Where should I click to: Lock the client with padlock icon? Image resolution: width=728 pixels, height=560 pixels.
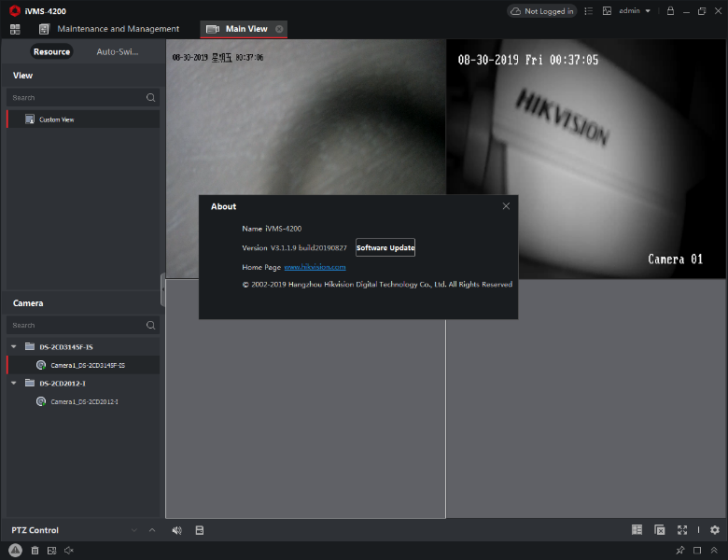tap(670, 10)
